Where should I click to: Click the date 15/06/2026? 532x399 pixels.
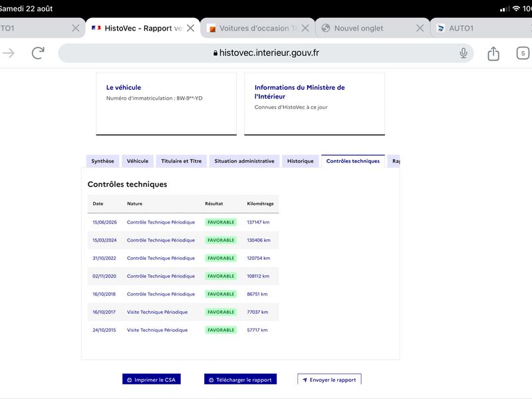(104, 222)
